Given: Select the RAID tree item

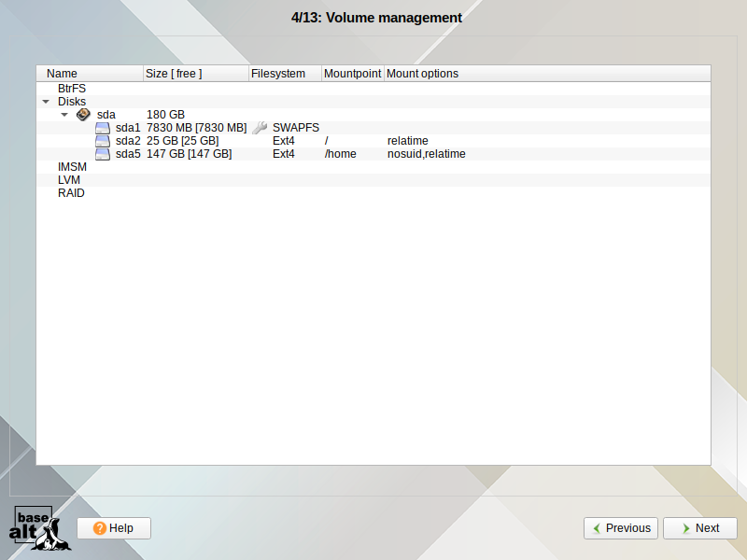Looking at the screenshot, I should tap(71, 193).
